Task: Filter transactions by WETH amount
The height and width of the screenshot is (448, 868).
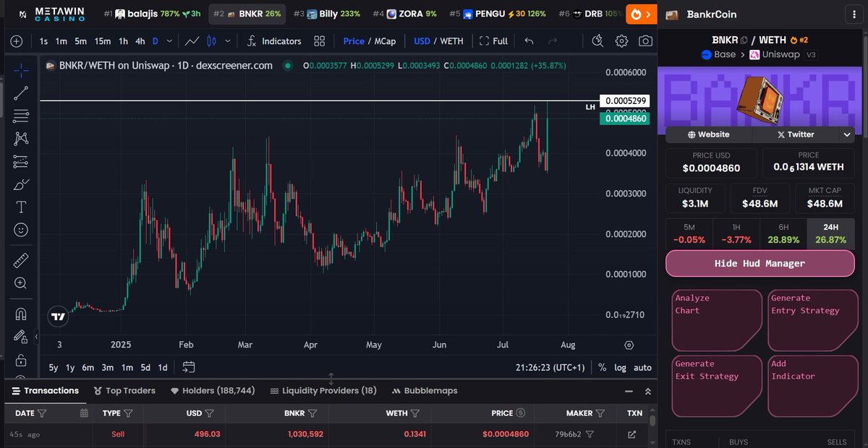Action: (416, 413)
